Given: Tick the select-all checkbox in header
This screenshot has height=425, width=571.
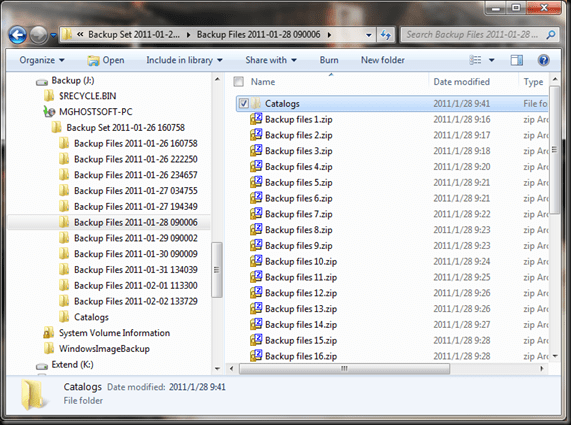Looking at the screenshot, I should pos(239,82).
